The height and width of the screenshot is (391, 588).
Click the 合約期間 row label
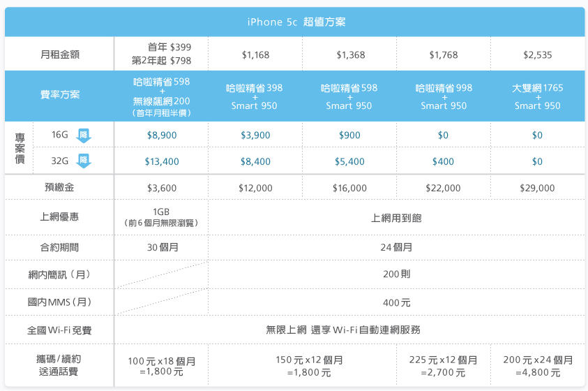coord(59,247)
